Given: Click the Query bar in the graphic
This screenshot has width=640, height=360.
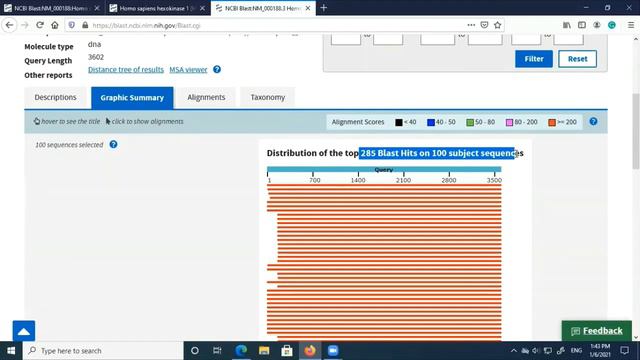Looking at the screenshot, I should (x=384, y=169).
